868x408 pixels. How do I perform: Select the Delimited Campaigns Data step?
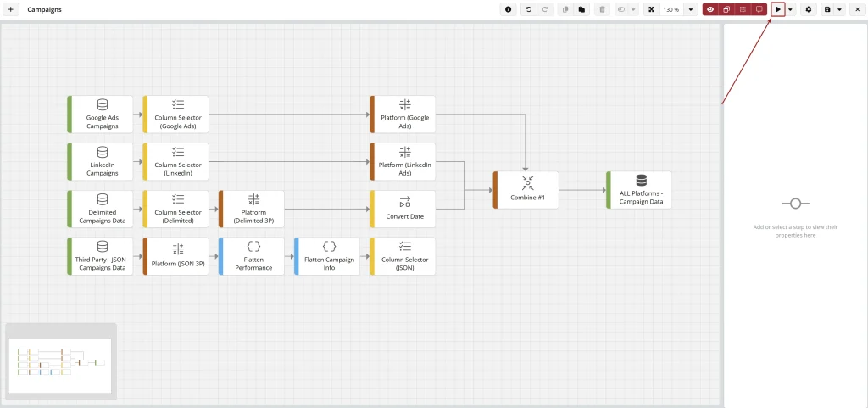click(100, 209)
